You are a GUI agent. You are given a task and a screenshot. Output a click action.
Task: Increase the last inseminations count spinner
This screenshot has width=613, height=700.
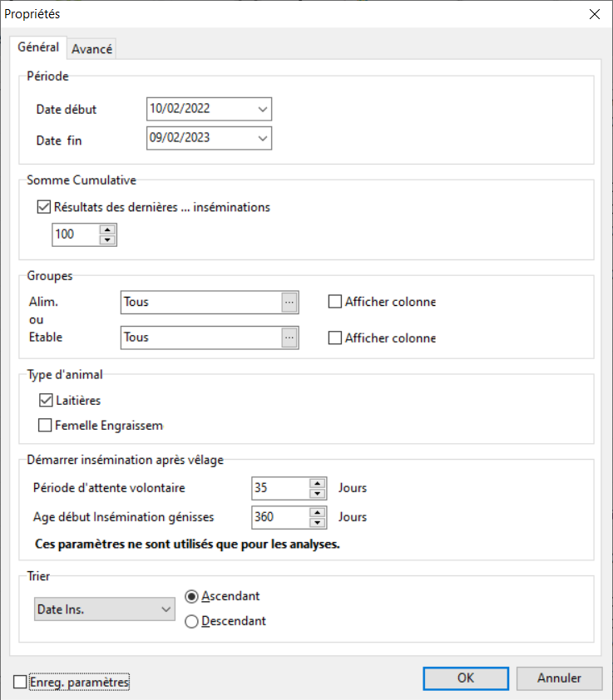click(106, 229)
